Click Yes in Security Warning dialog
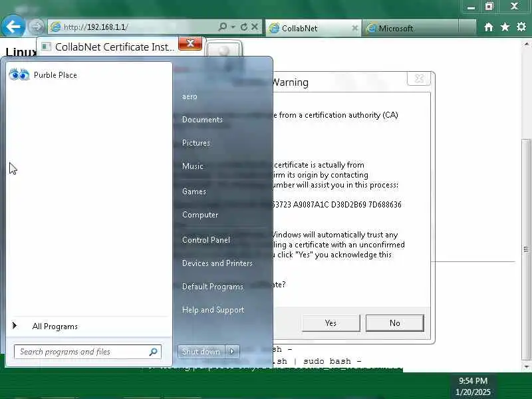532x399 pixels. [331, 323]
